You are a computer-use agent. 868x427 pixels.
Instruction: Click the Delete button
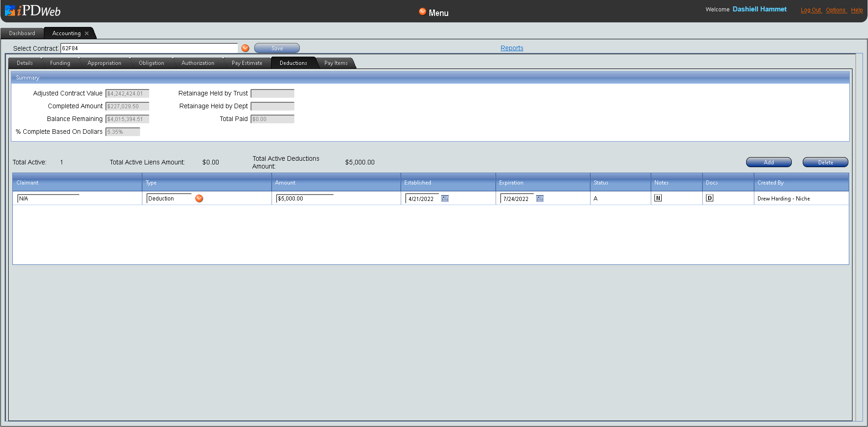pyautogui.click(x=825, y=163)
